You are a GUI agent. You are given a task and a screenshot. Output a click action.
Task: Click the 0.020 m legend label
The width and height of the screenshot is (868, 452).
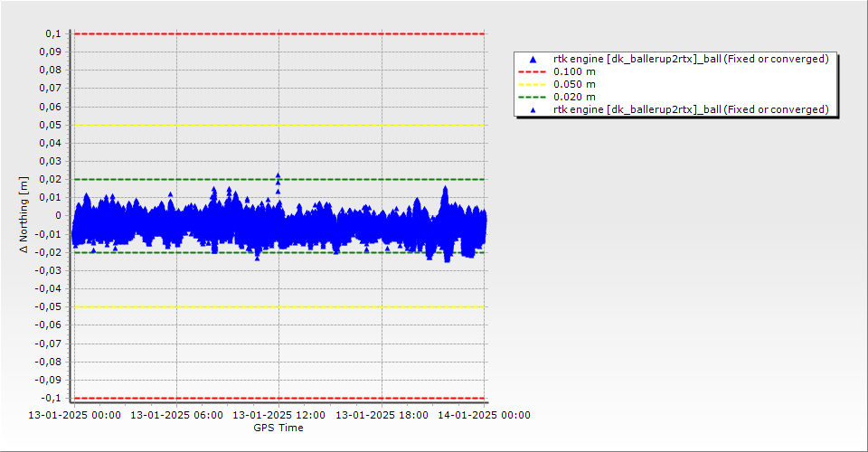(x=575, y=97)
